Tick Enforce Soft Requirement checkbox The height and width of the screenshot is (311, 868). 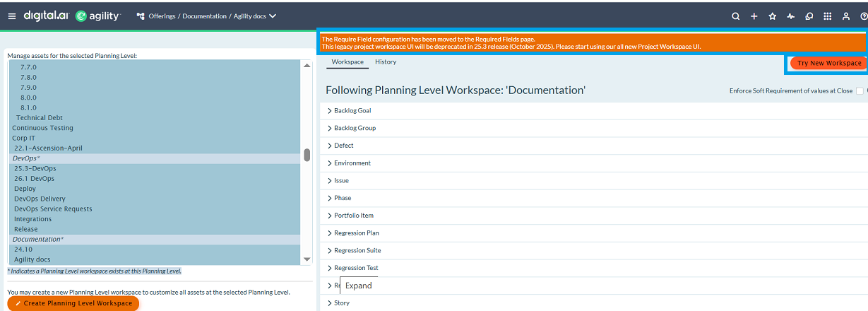coord(860,90)
